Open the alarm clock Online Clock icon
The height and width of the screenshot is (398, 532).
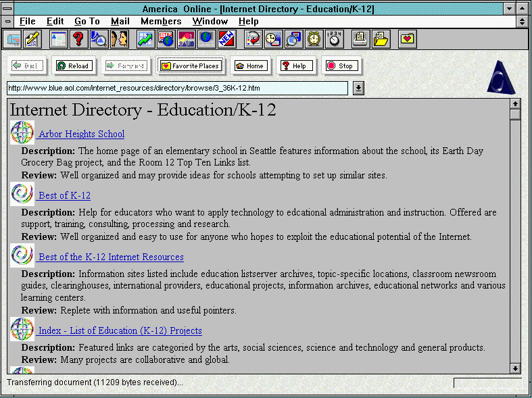[314, 39]
